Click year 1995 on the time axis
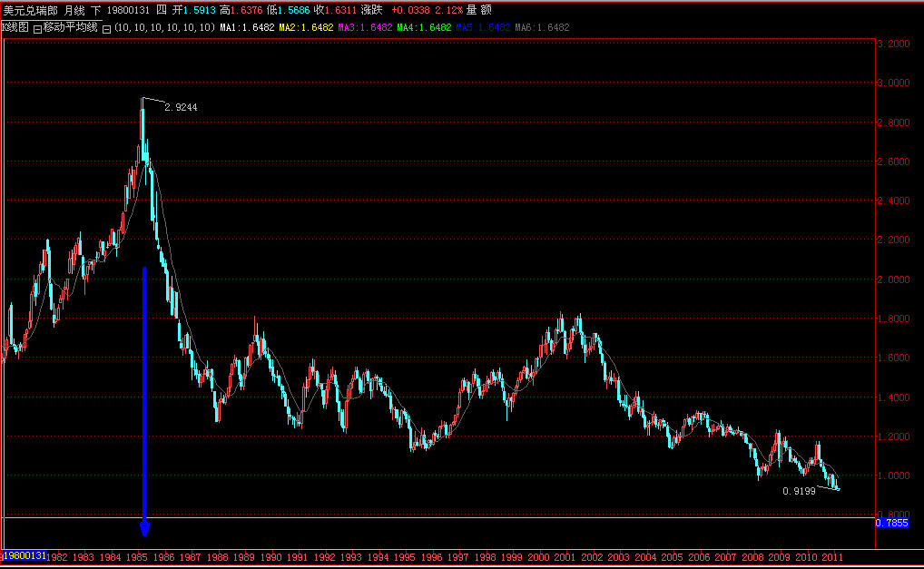The width and height of the screenshot is (924, 569). (x=404, y=557)
